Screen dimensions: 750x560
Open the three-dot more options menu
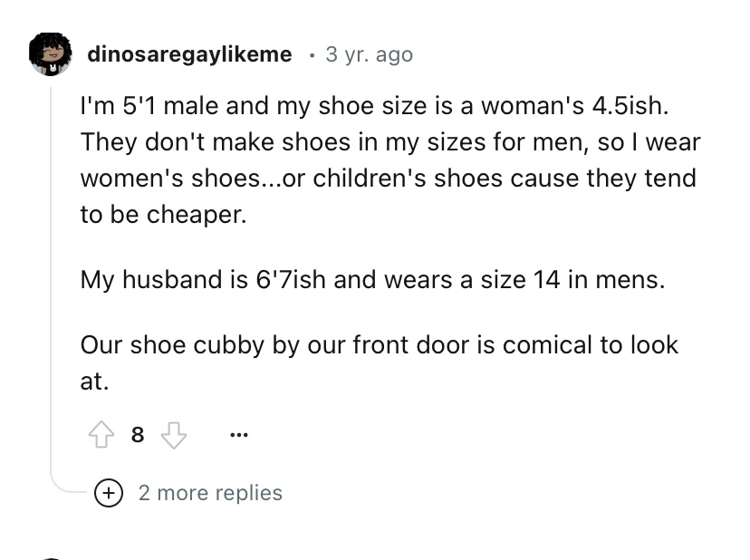pos(239,435)
